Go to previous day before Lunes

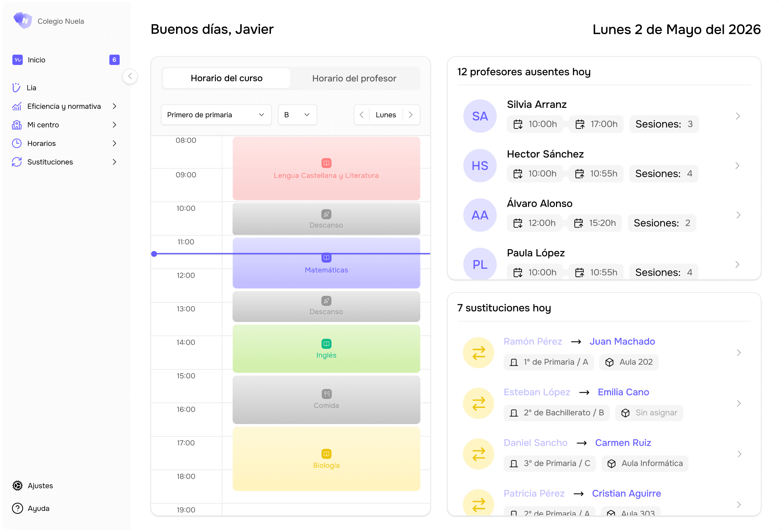[x=362, y=115]
